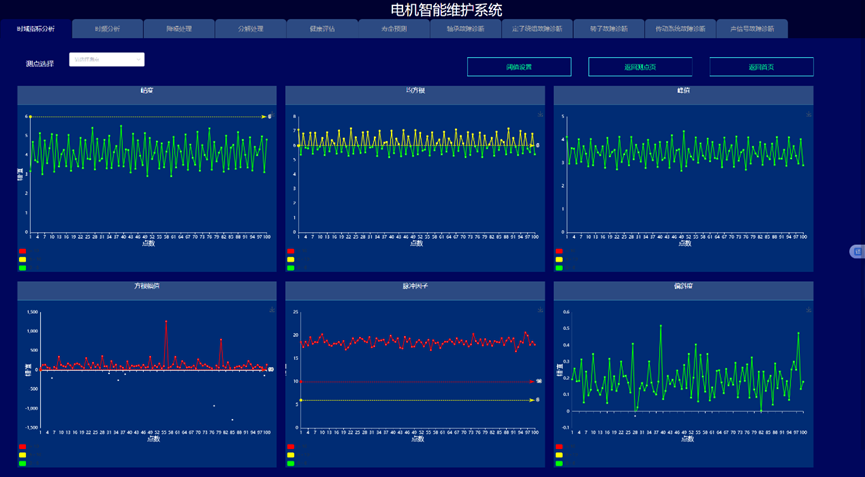The image size is (865, 477).
Task: Click the save-image icon on the 方根幅值 chart
Action: pos(273,310)
